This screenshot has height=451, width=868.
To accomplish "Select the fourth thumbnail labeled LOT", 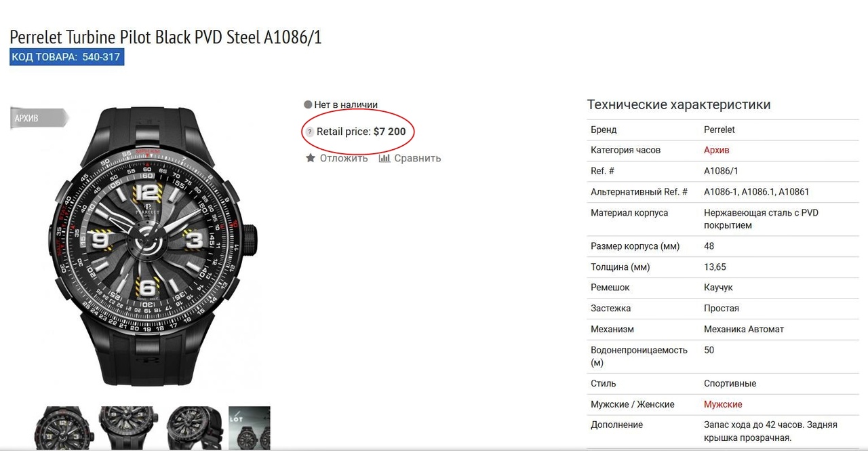I will [x=250, y=427].
